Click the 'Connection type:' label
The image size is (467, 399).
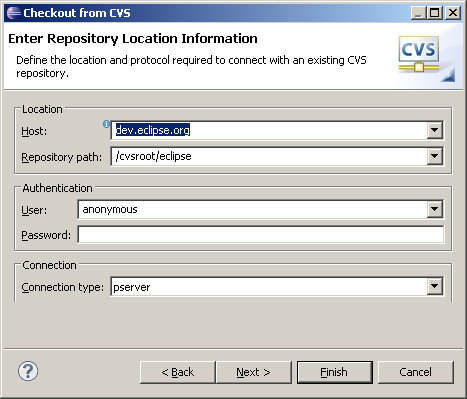pyautogui.click(x=63, y=287)
